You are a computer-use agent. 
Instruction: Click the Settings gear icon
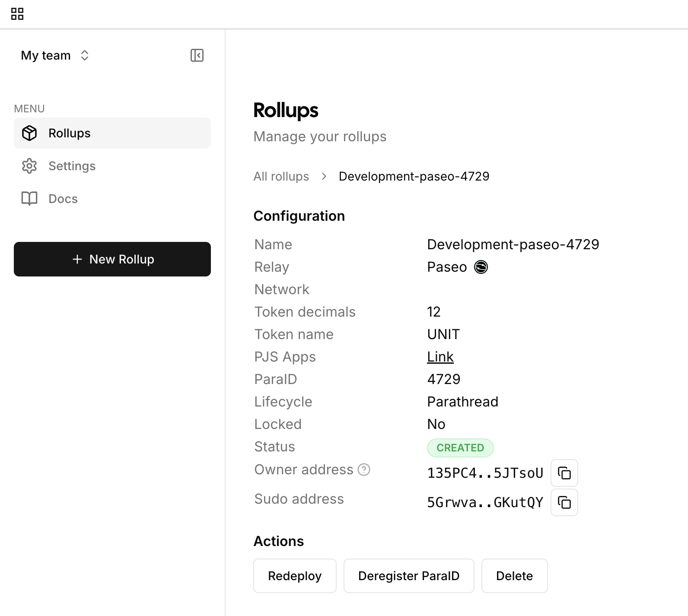tap(29, 166)
